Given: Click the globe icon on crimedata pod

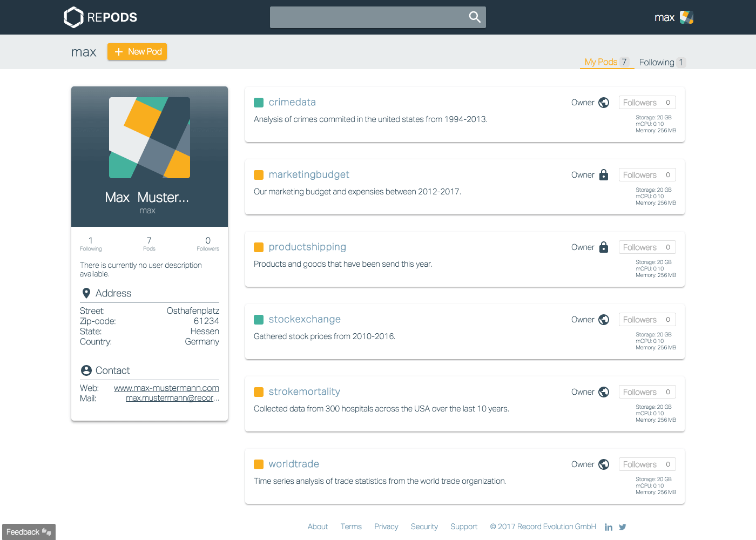Looking at the screenshot, I should pyautogui.click(x=604, y=102).
